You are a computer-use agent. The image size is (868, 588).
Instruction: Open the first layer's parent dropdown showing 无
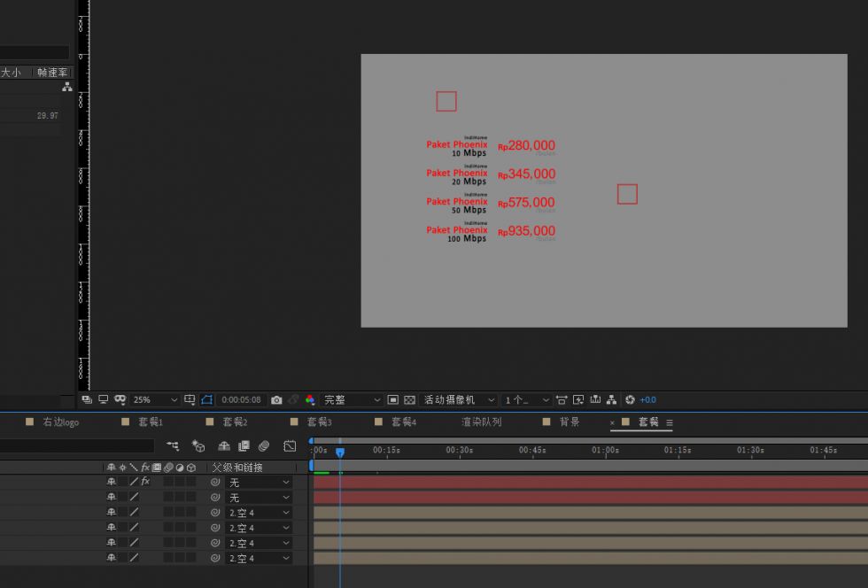click(260, 483)
